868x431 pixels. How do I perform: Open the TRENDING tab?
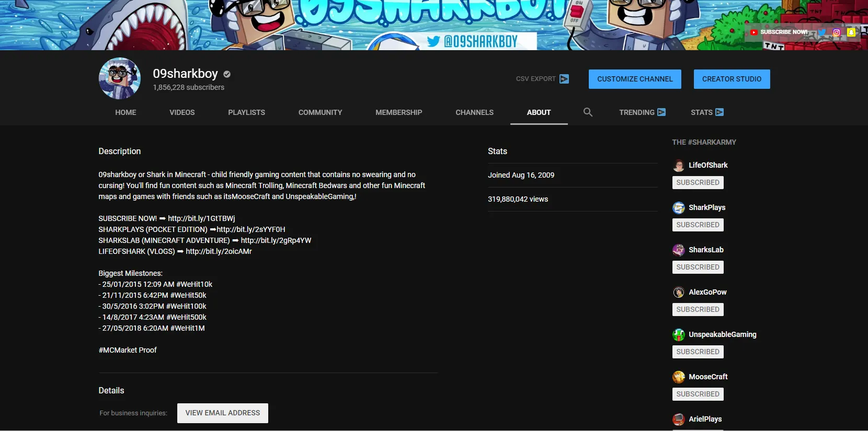tap(642, 112)
